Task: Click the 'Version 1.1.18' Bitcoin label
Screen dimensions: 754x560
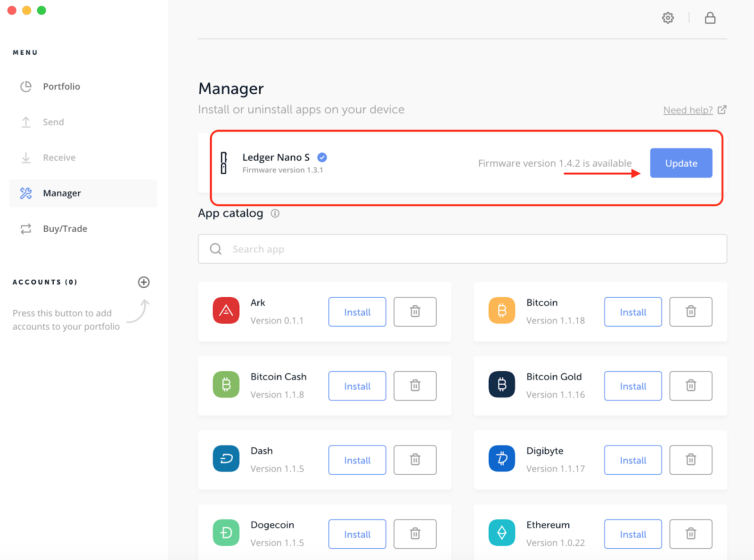Action: 556,321
